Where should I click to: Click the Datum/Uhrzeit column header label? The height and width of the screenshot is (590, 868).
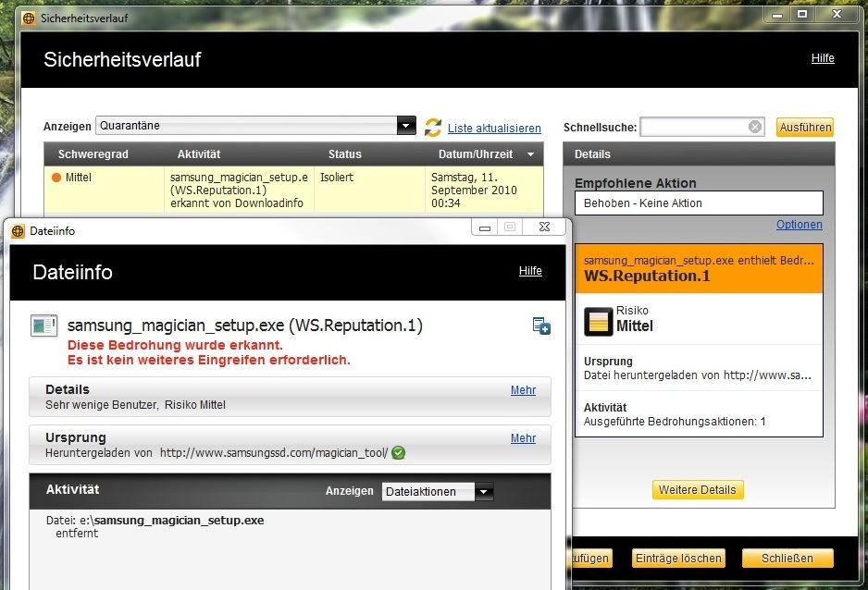[x=476, y=154]
